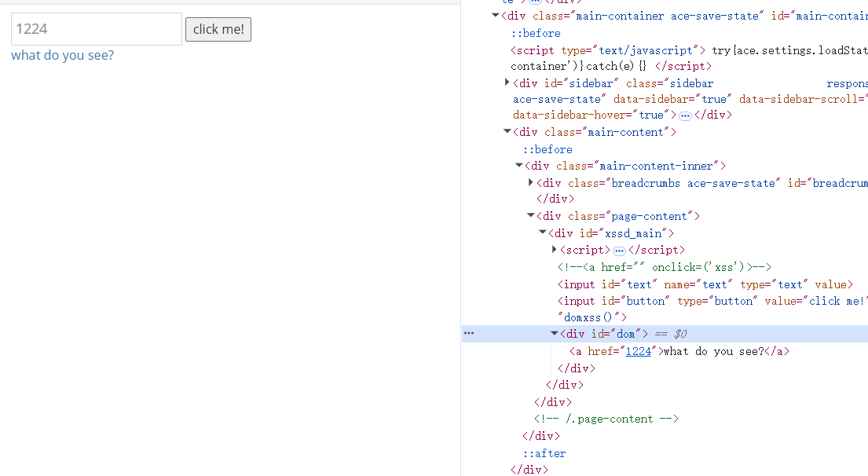Select the anchor "what do you see?" node
The width and height of the screenshot is (868, 476).
pyautogui.click(x=679, y=351)
